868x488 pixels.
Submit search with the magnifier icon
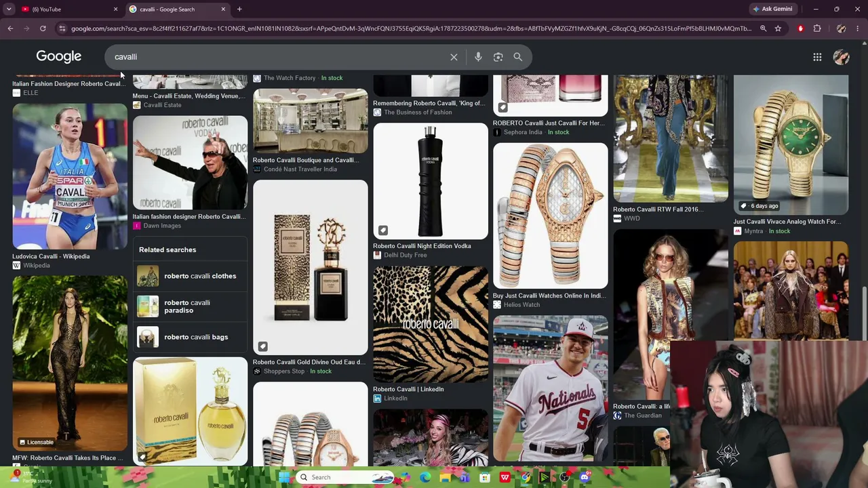pyautogui.click(x=517, y=57)
